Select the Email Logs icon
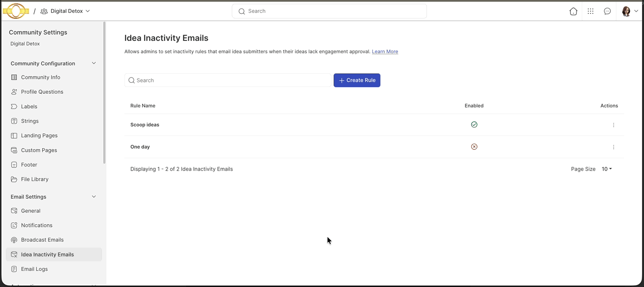Screen dimensions: 644x287 coord(14,268)
